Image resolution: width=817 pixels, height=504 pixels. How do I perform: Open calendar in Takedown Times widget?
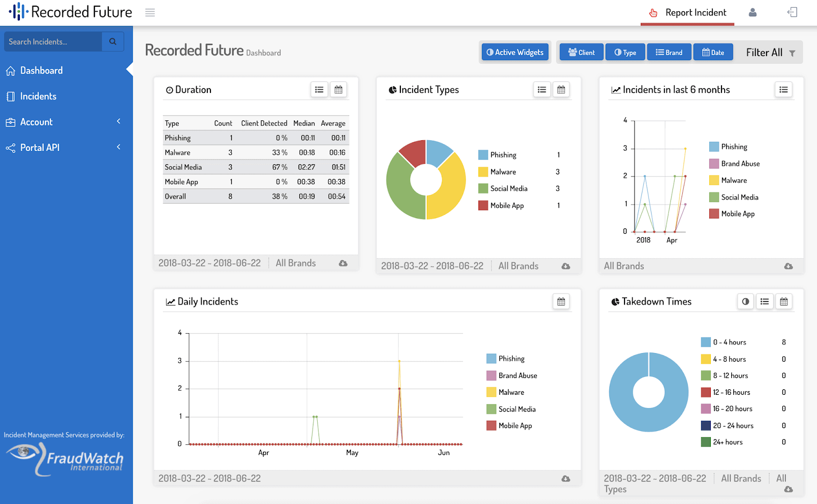tap(783, 301)
